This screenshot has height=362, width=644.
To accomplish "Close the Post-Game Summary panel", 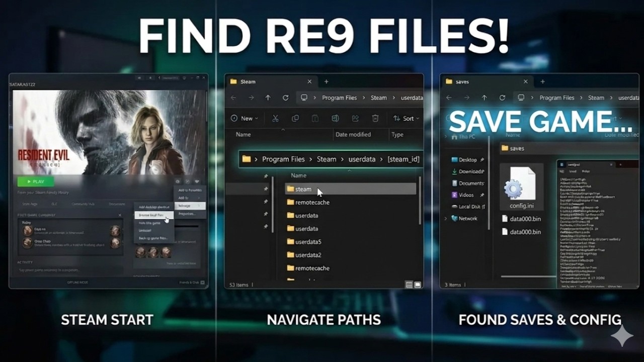I will click(x=120, y=215).
